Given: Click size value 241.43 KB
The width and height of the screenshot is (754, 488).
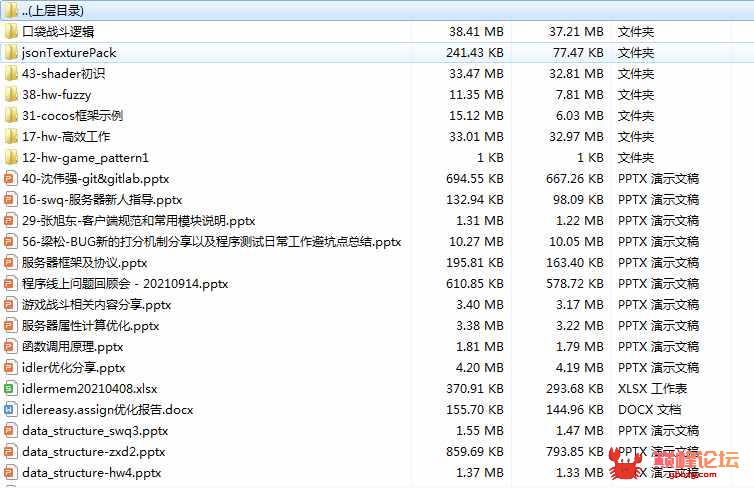Looking at the screenshot, I should tap(475, 53).
